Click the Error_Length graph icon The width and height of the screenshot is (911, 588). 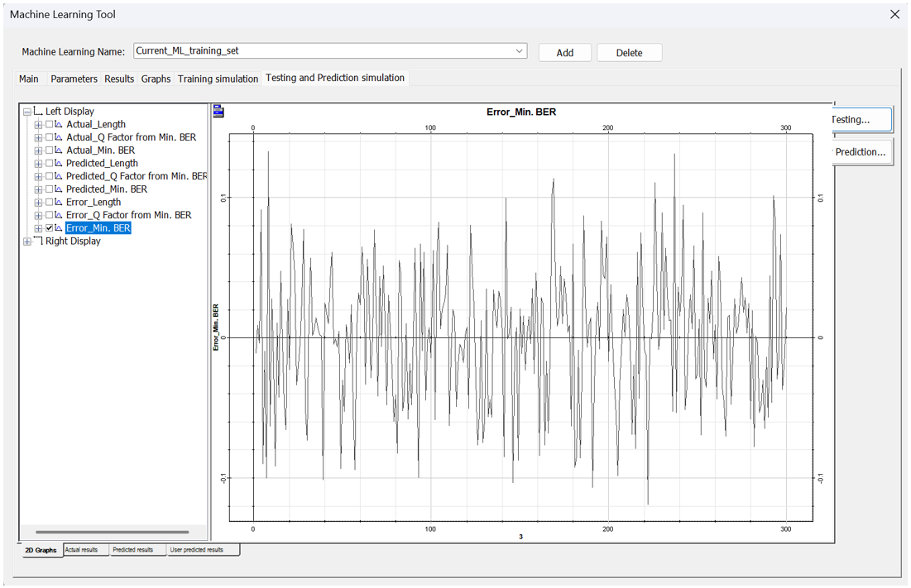click(60, 203)
